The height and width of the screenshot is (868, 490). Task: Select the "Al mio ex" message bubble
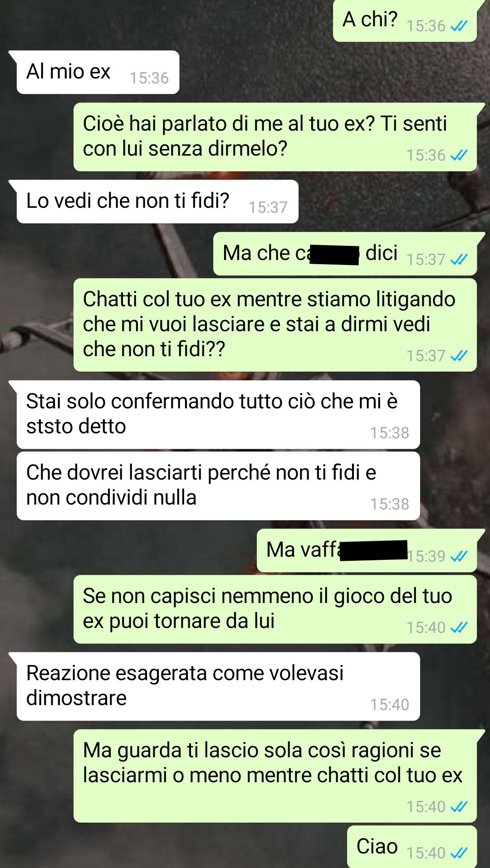[x=98, y=72]
